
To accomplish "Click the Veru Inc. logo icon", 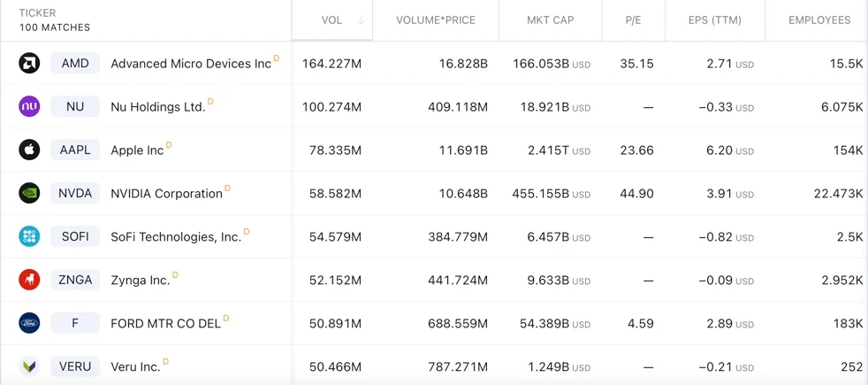I will tap(29, 366).
